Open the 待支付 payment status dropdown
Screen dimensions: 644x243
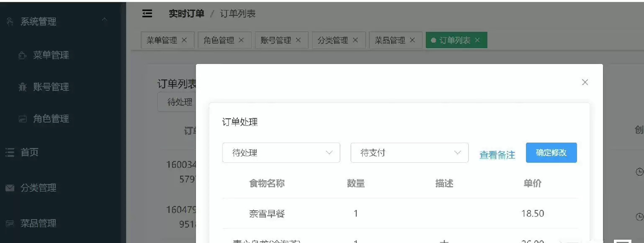(409, 153)
